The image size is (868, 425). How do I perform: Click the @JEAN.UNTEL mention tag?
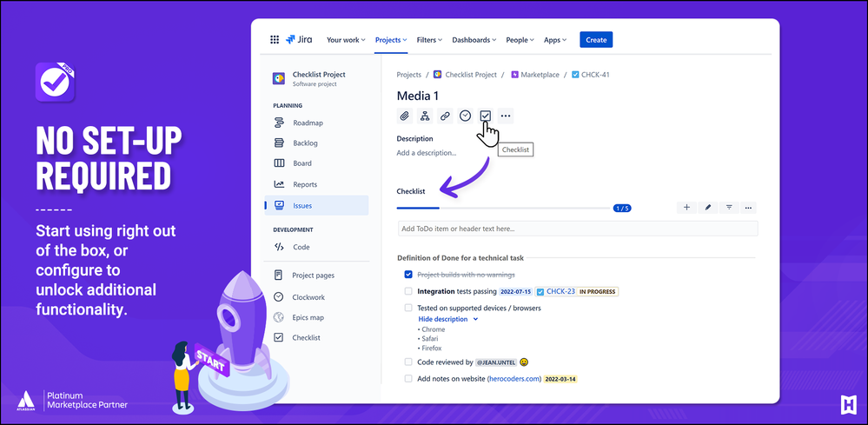[496, 362]
